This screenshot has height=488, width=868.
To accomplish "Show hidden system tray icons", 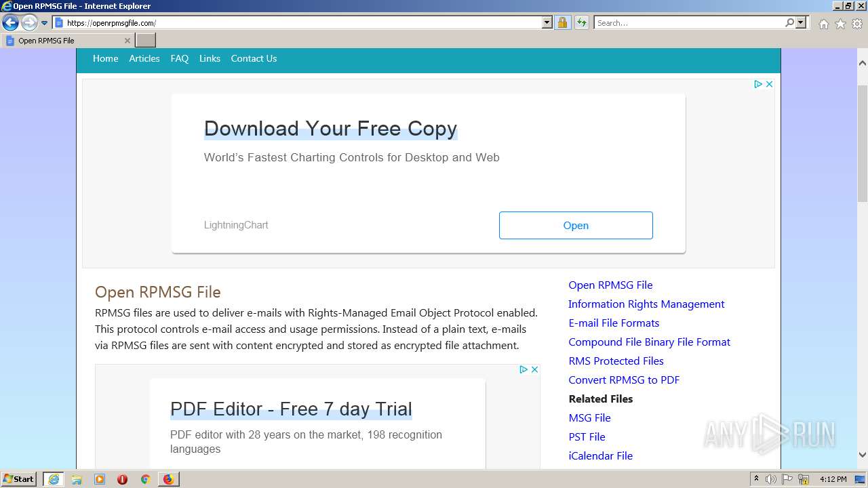I will [757, 479].
